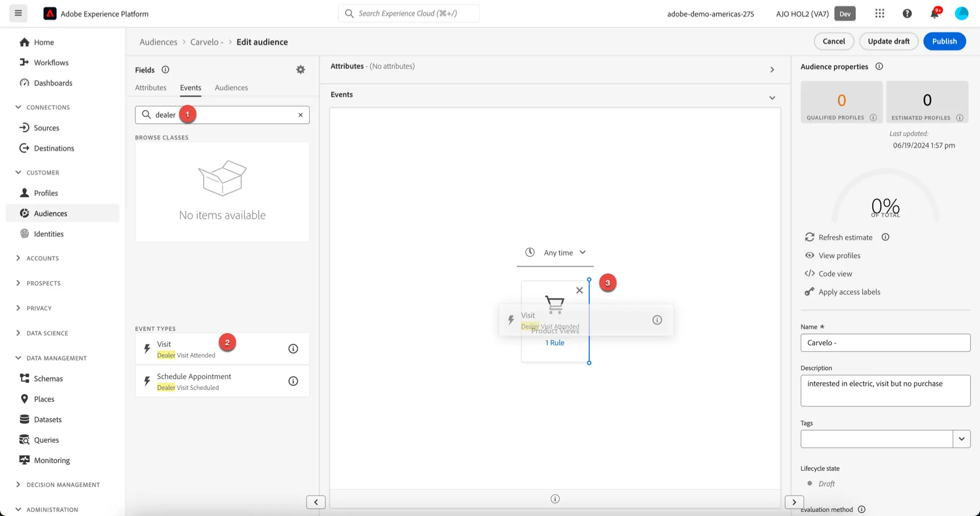This screenshot has height=516, width=980.
Task: Open the 1 Rule link
Action: click(x=555, y=342)
